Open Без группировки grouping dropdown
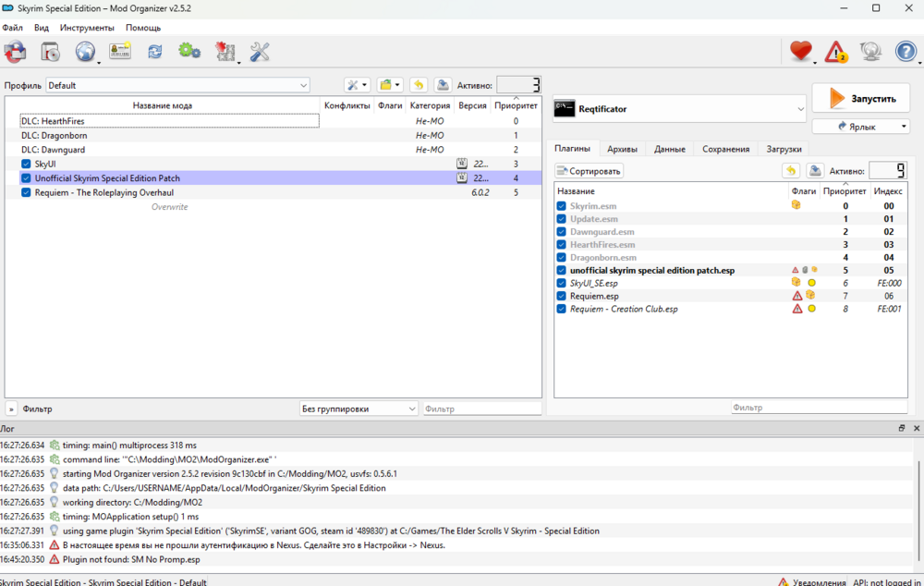Screen dimensions: 924x586 tap(359, 409)
